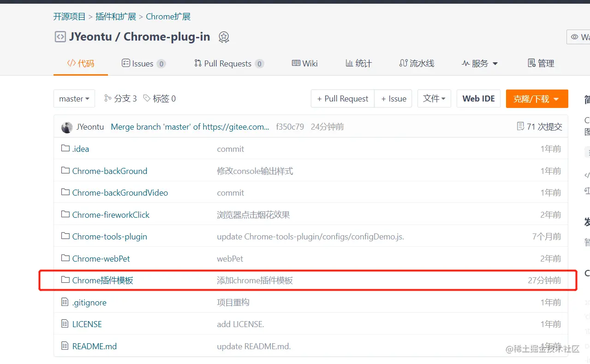Open the Chrome扩展 breadcrumb link
The height and width of the screenshot is (364, 590).
pyautogui.click(x=168, y=17)
